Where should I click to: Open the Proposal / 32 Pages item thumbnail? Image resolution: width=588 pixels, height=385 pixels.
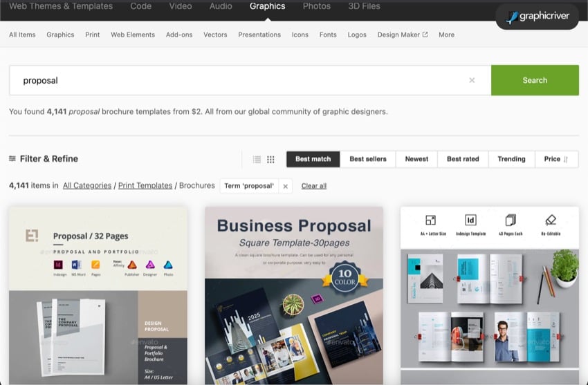(x=98, y=295)
